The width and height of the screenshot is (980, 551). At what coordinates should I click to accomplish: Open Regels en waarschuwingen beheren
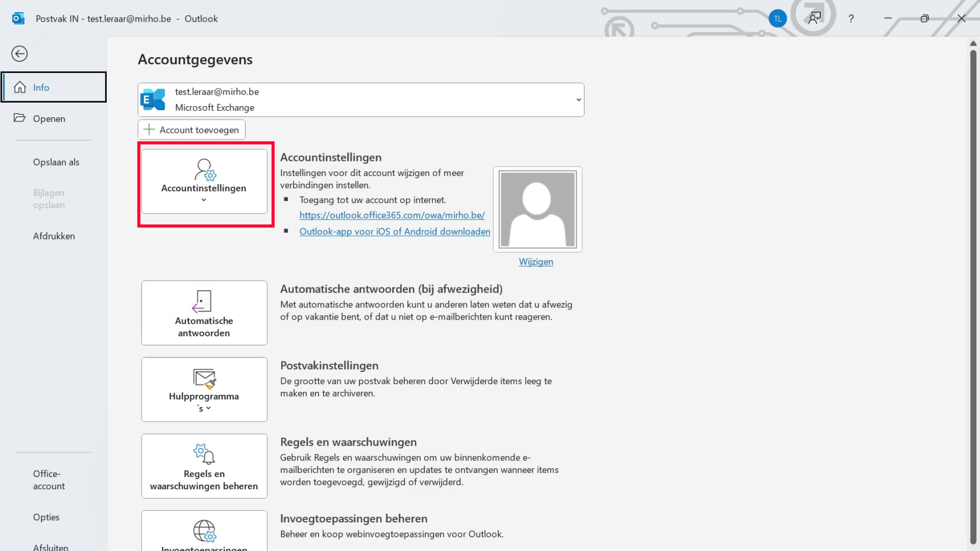204,466
